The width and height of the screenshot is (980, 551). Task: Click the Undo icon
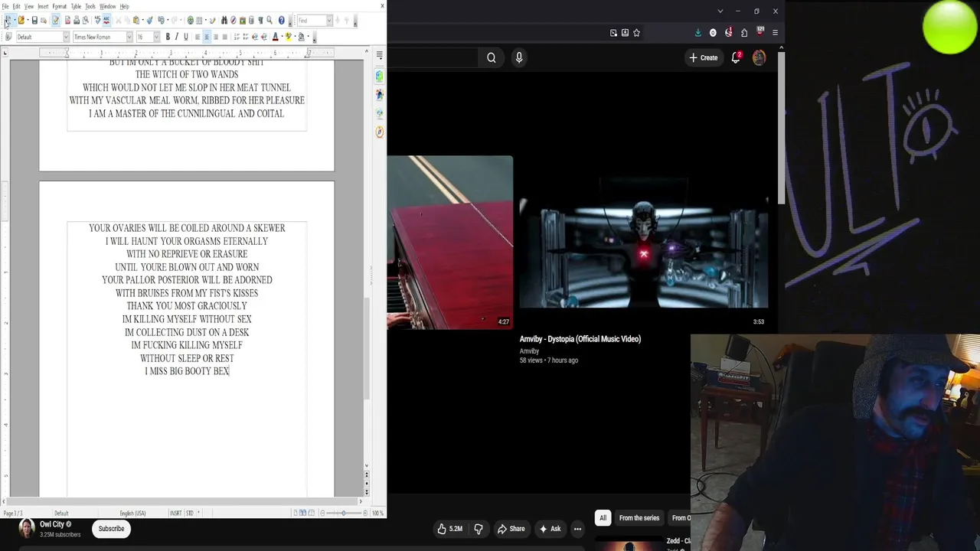pyautogui.click(x=162, y=21)
